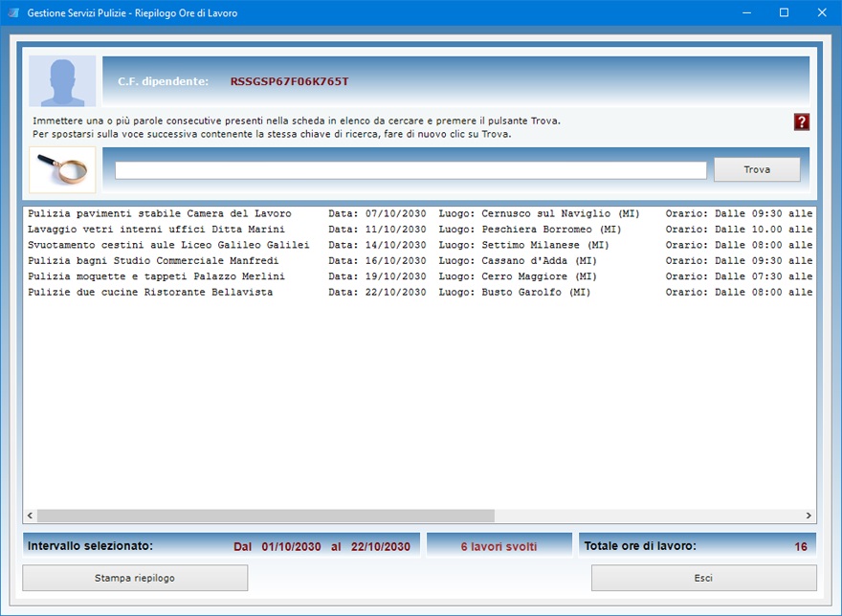
Task: Click the application icon in title bar
Action: (x=12, y=13)
